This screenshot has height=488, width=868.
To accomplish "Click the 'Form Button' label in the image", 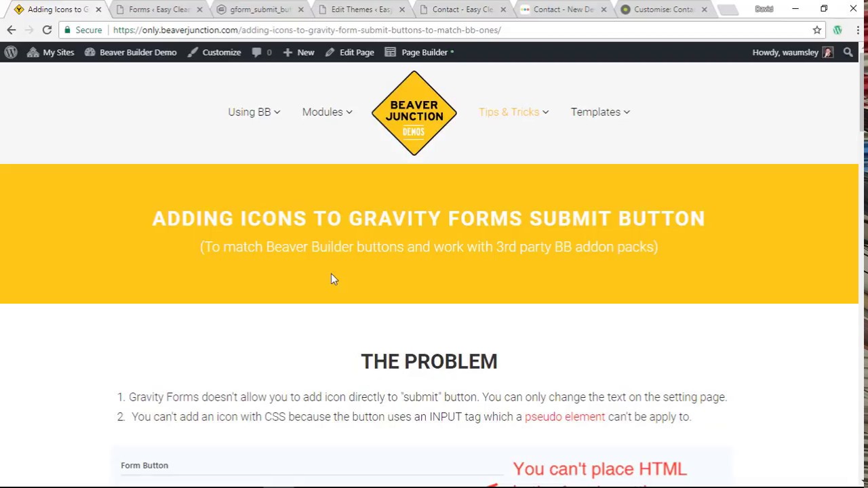I will [144, 466].
